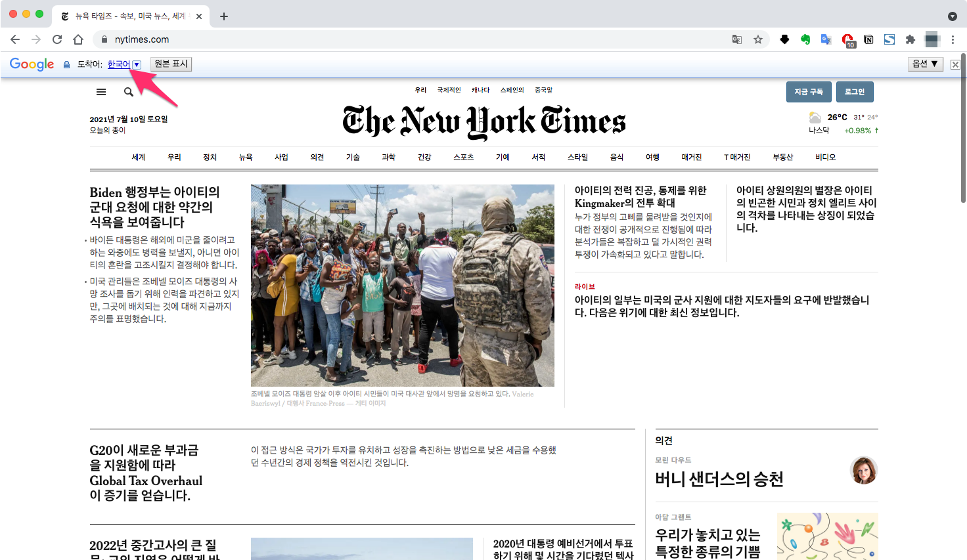Select the 국제적인 edition link

click(449, 90)
